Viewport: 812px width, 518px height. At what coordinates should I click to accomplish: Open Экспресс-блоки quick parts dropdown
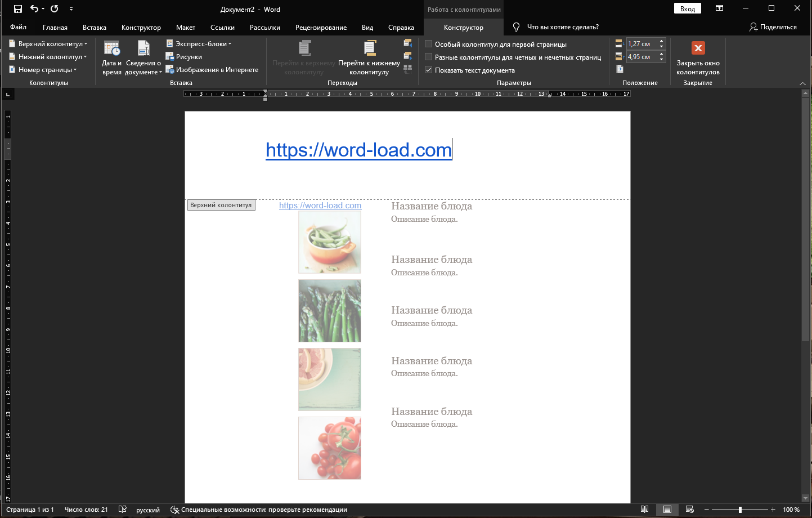click(x=199, y=44)
